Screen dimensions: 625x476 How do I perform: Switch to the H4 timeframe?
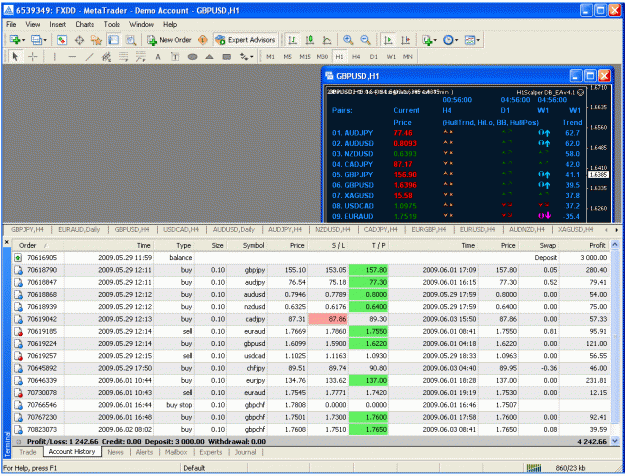pyautogui.click(x=356, y=57)
